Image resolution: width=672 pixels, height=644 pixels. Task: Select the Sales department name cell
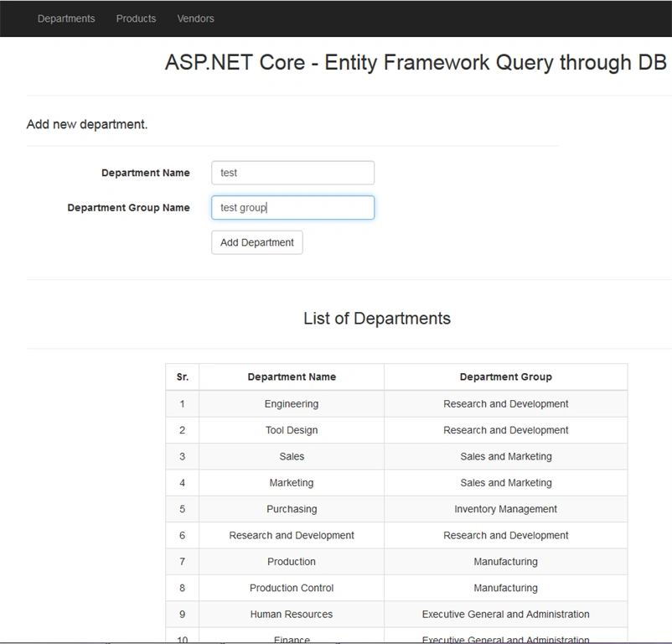click(x=292, y=456)
